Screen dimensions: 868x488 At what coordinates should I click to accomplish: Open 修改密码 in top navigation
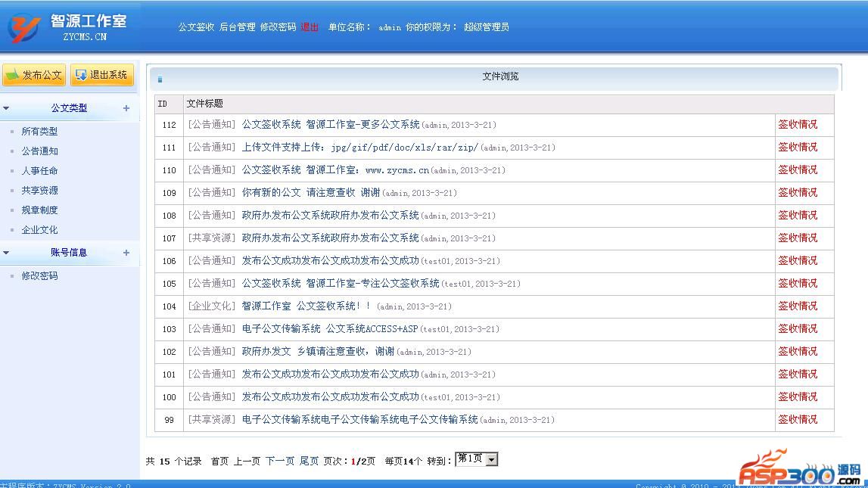pyautogui.click(x=278, y=27)
